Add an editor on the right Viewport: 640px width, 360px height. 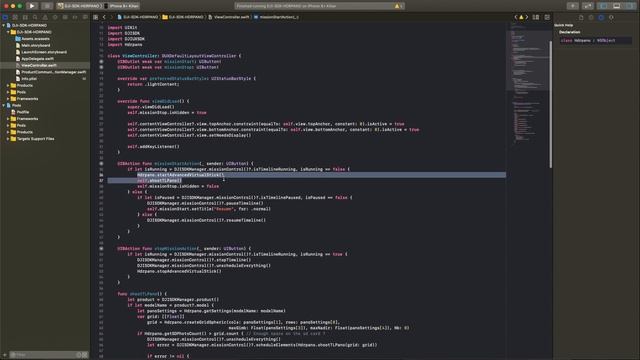click(x=547, y=17)
